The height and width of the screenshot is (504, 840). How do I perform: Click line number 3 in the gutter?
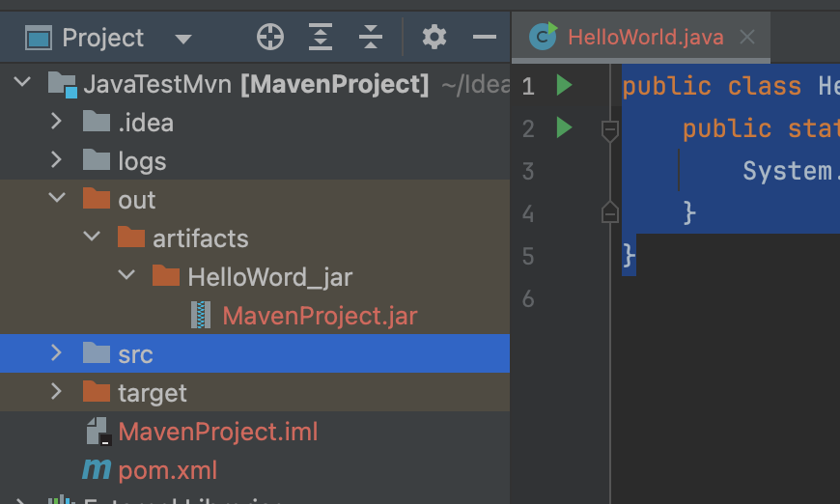click(x=528, y=172)
